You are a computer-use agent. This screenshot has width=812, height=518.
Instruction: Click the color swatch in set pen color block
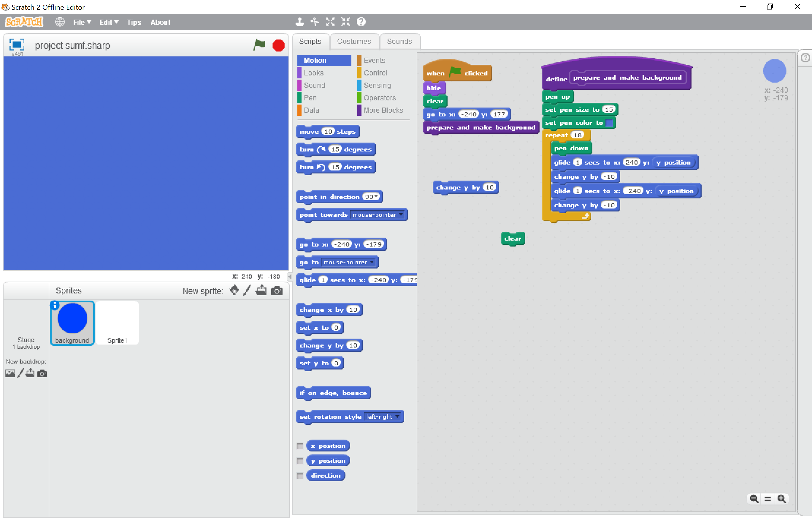(x=609, y=123)
